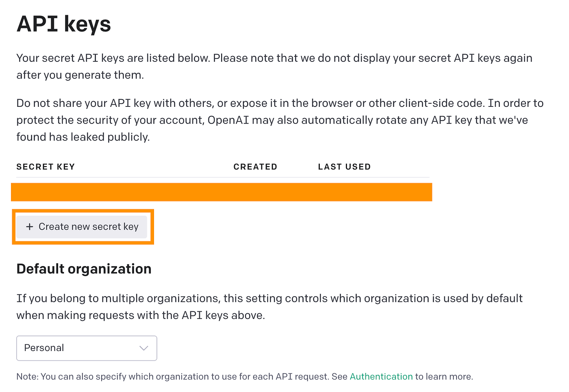Image resolution: width=569 pixels, height=392 pixels.
Task: Click the word OpenAI in the security paragraph
Action: (228, 120)
